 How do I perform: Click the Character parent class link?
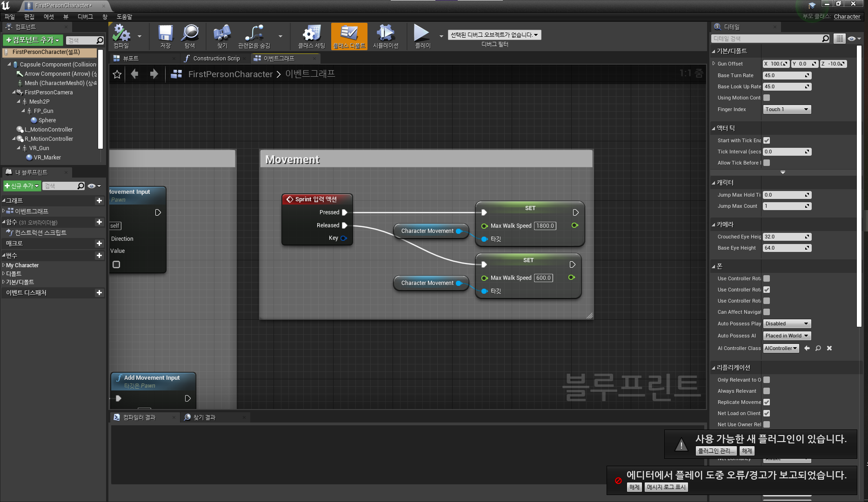click(x=847, y=16)
